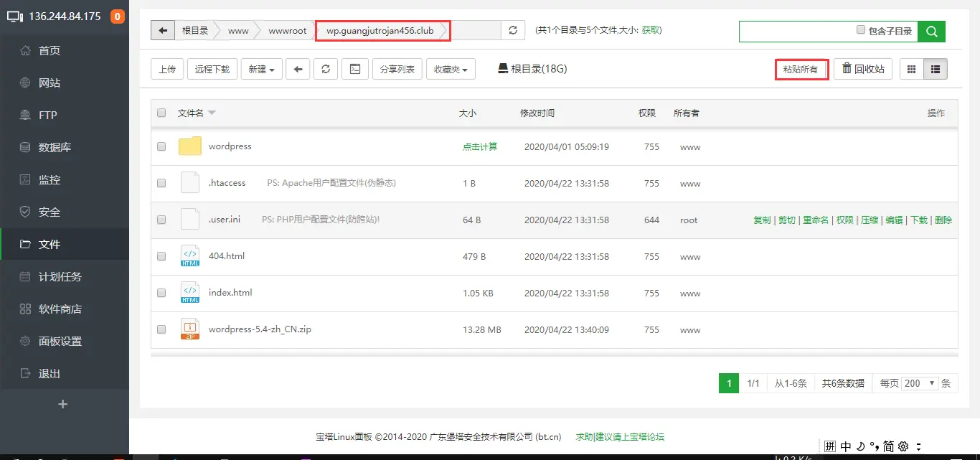Click inside the file search input
Image resolution: width=980 pixels, height=460 pixels.
[796, 32]
